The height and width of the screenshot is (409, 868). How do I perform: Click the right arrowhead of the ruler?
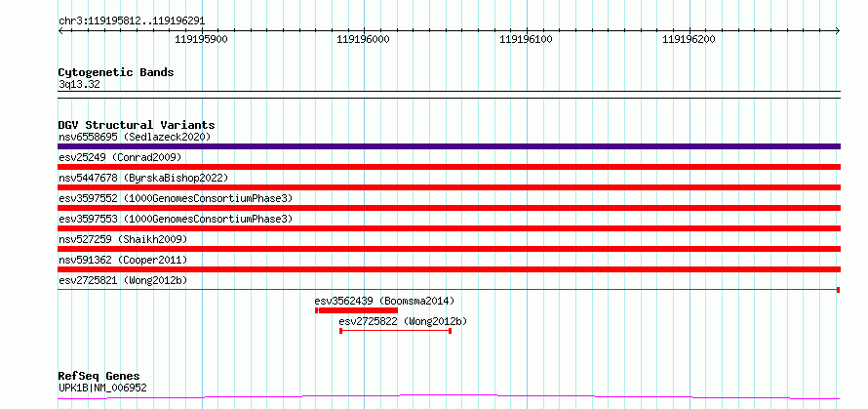click(837, 31)
